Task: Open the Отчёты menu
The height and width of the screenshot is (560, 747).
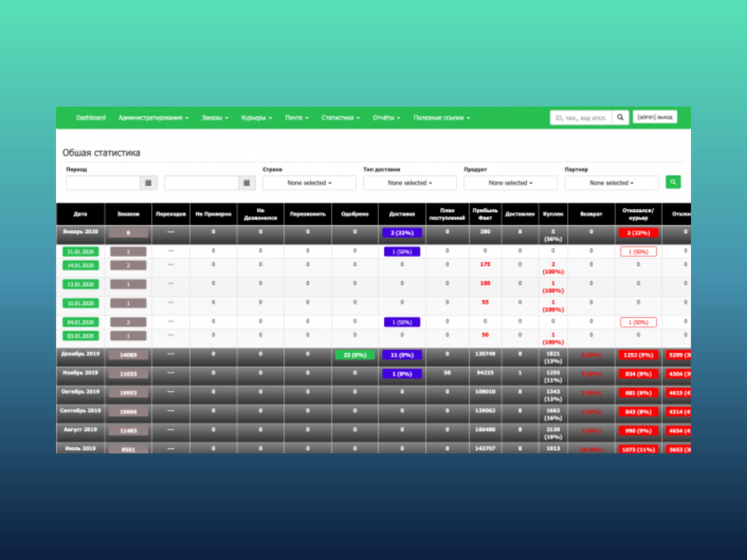Action: (386, 118)
